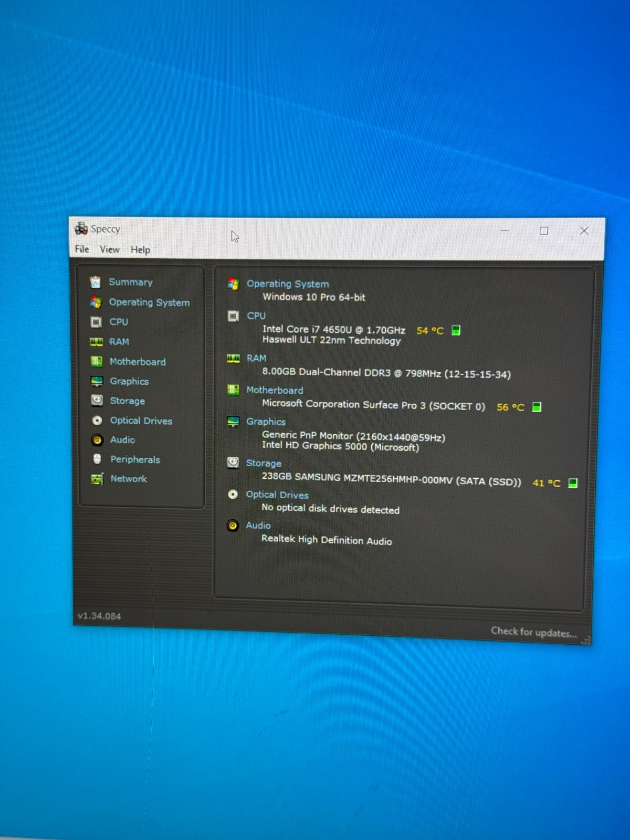Open the Storage heading link in summary

pyautogui.click(x=264, y=463)
